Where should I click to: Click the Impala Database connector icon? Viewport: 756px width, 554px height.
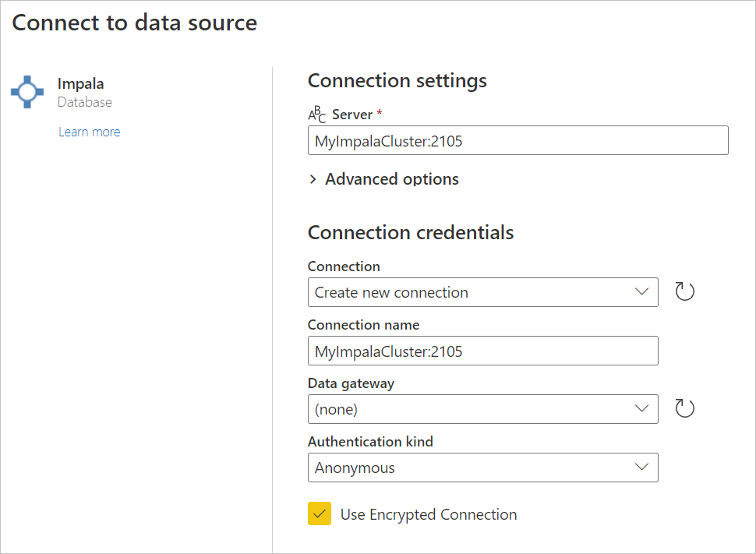(27, 91)
